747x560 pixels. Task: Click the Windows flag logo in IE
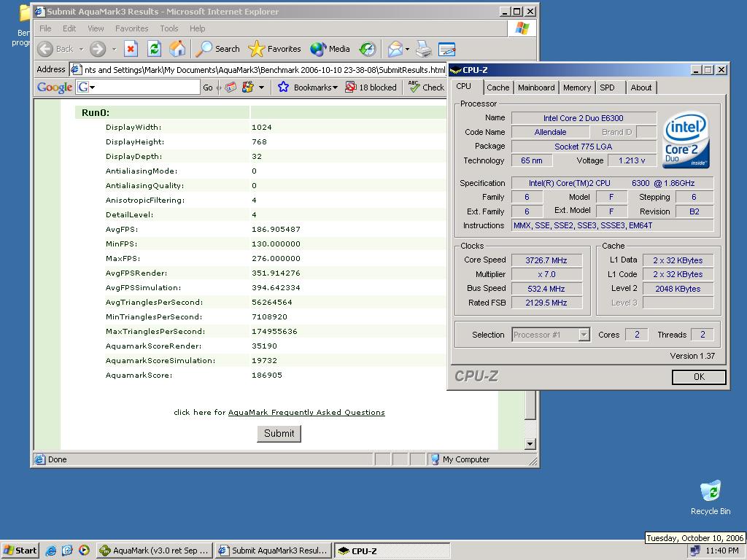tap(522, 28)
